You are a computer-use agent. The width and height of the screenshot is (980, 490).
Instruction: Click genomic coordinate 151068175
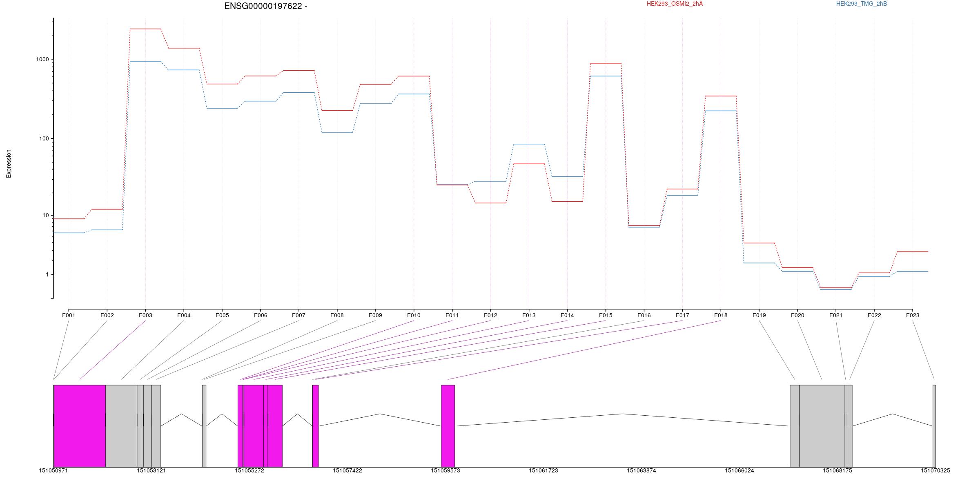[837, 471]
